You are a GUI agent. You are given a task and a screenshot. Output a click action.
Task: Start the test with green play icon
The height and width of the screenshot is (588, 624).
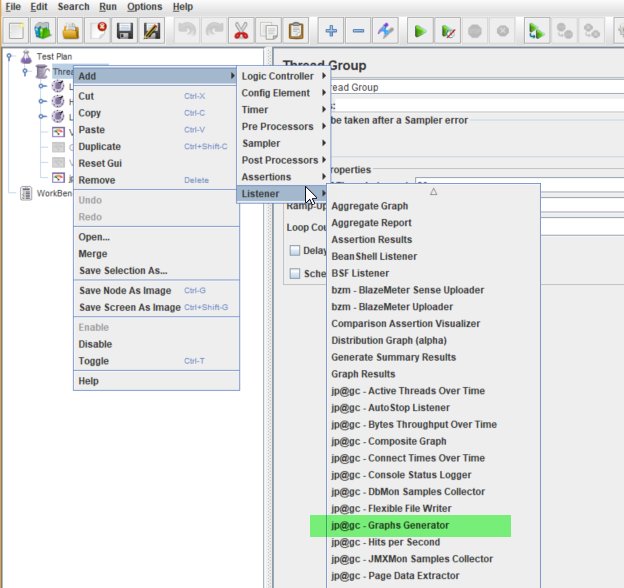coord(421,31)
